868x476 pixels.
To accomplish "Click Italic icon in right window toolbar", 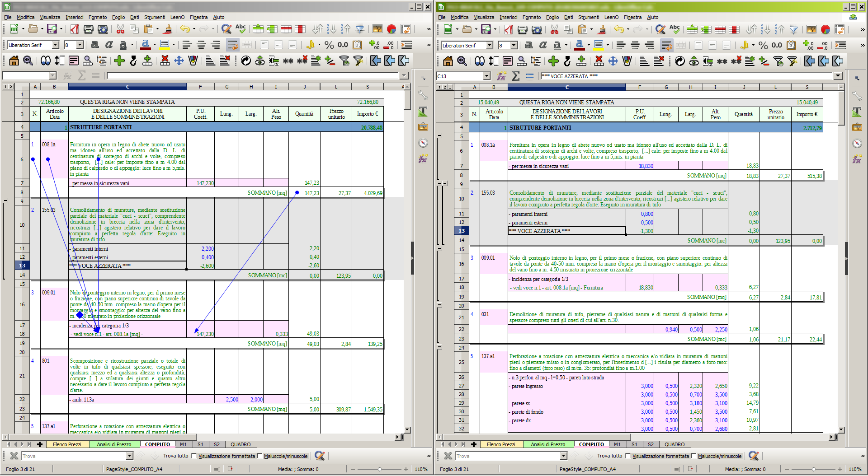I will pyautogui.click(x=543, y=45).
